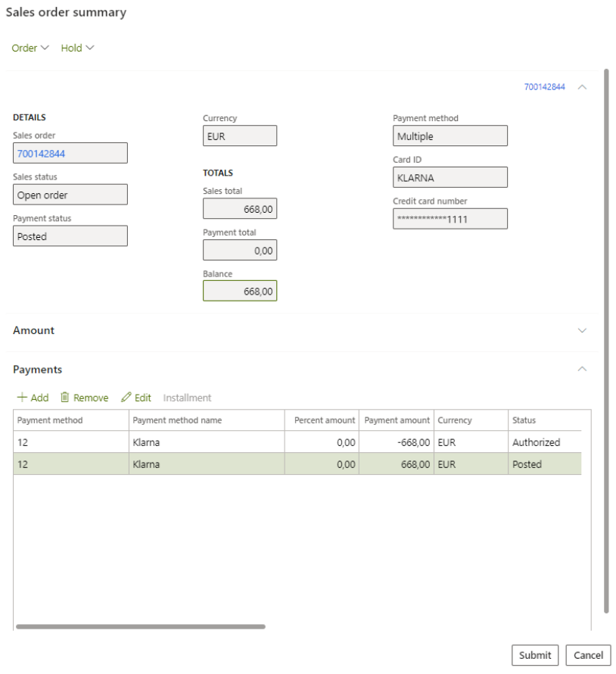Screen dimensions: 616x674
Task: Open sales order 700142844 link in Details
Action: pos(42,154)
